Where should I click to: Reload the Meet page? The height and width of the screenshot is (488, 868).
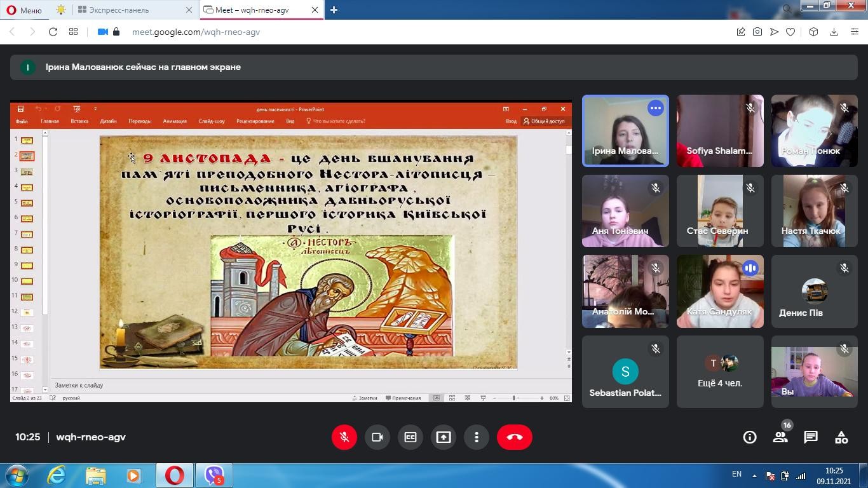[53, 32]
